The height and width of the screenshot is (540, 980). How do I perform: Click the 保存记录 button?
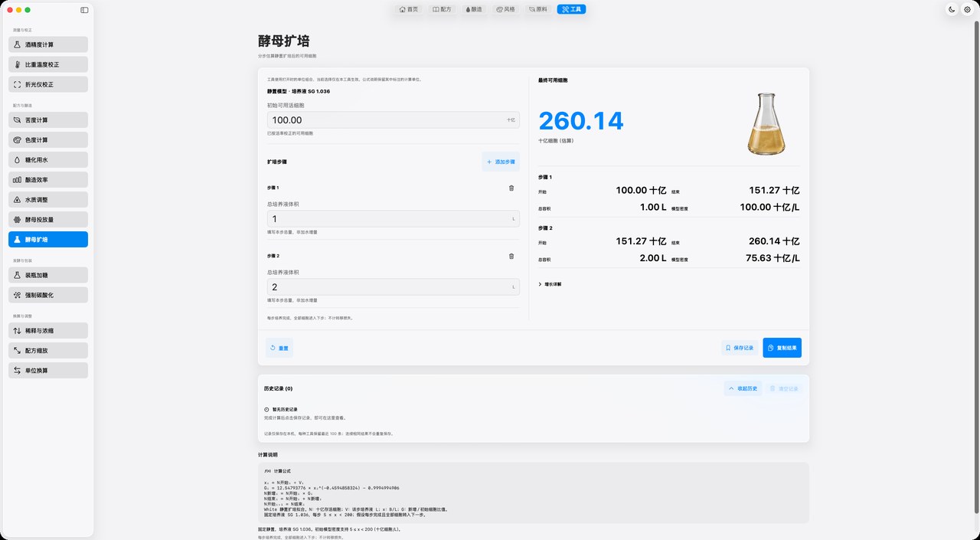click(x=740, y=348)
